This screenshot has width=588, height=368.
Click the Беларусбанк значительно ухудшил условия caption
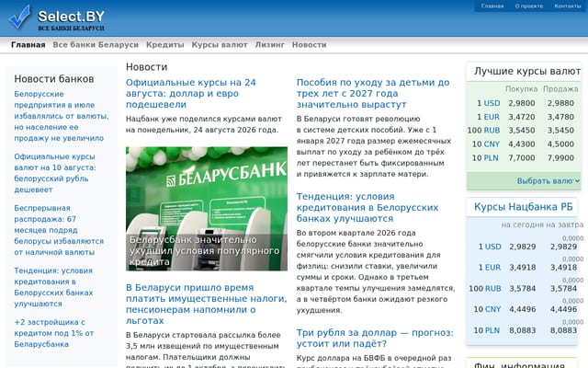point(204,250)
